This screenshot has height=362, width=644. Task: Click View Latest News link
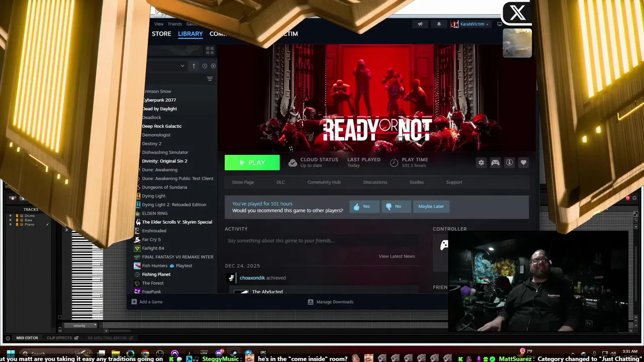tap(397, 256)
